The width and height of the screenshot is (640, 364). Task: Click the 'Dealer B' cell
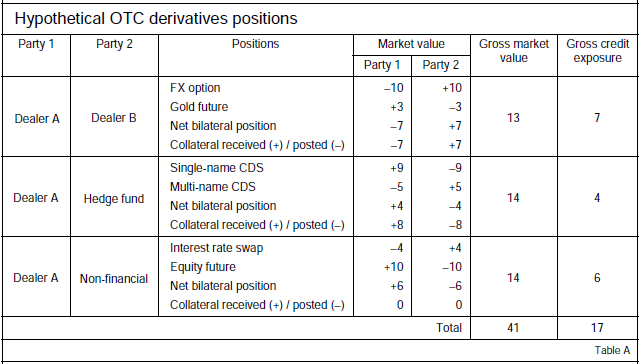[114, 118]
